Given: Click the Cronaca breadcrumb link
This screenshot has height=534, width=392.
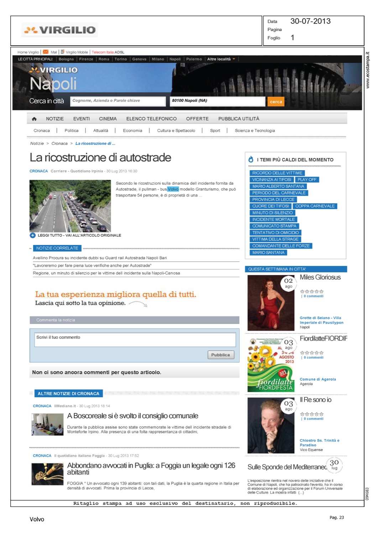Looking at the screenshot, I should tap(59, 143).
